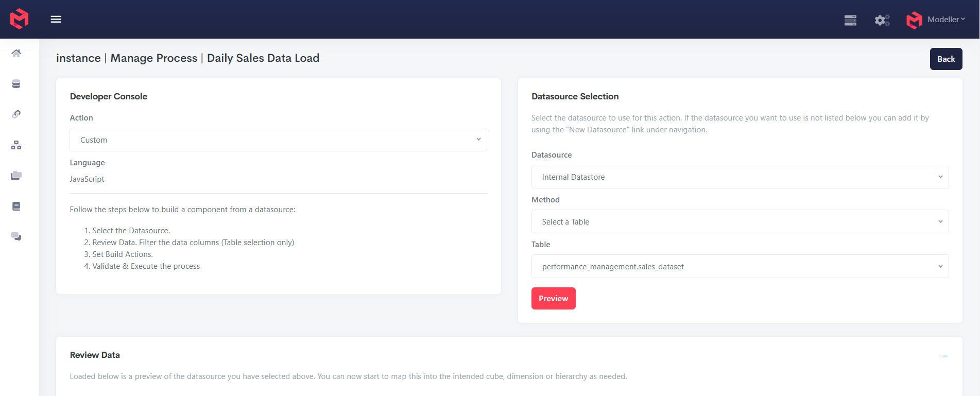Viewport: 980px width, 396px height.
Task: Click the 'Table' field label
Action: 541,245
